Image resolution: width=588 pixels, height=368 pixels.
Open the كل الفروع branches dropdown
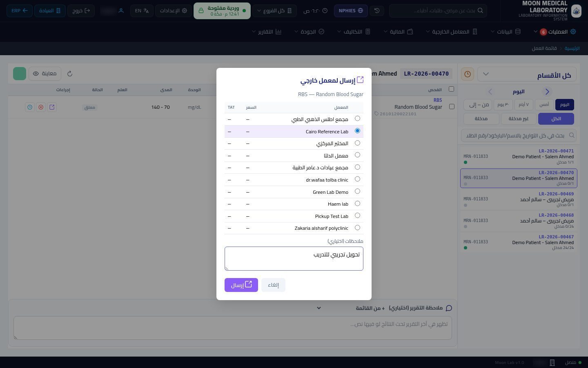click(274, 11)
